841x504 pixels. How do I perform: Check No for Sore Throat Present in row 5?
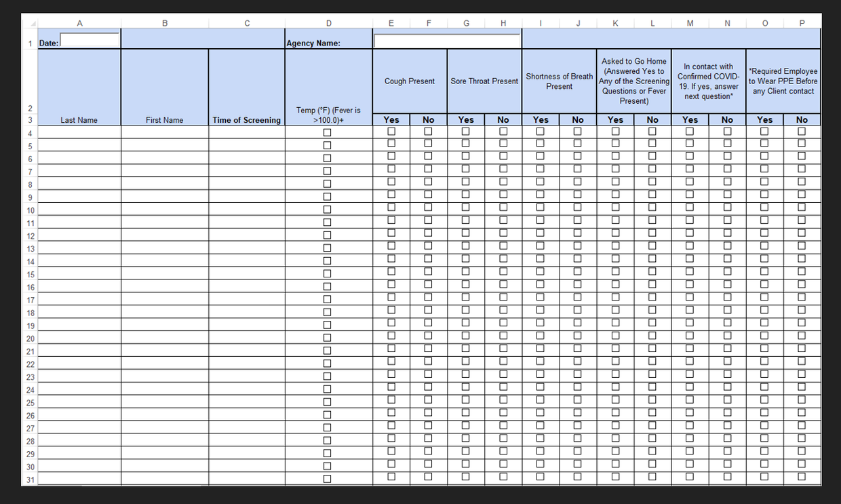503,144
